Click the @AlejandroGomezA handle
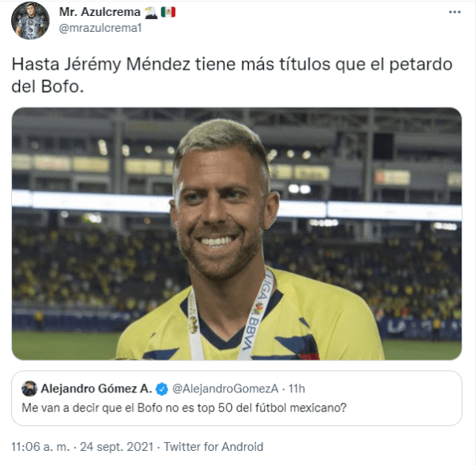The width and height of the screenshot is (476, 466). 226,388
